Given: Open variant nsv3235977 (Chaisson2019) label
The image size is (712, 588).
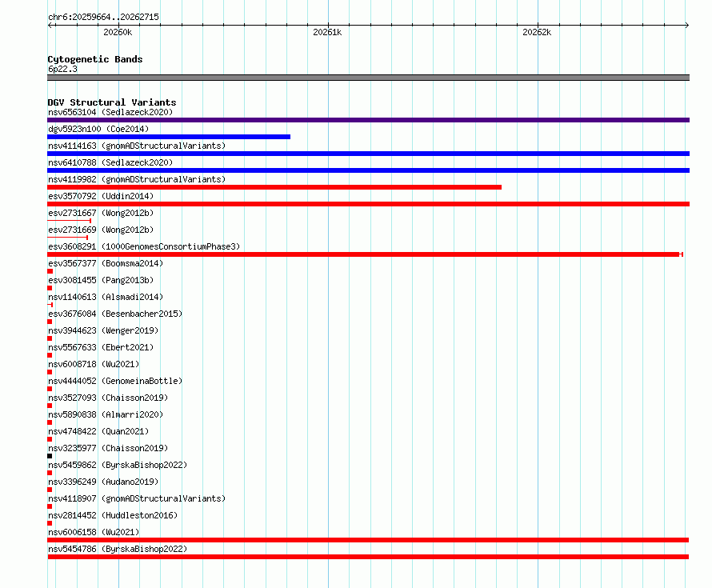Looking at the screenshot, I should pos(108,448).
